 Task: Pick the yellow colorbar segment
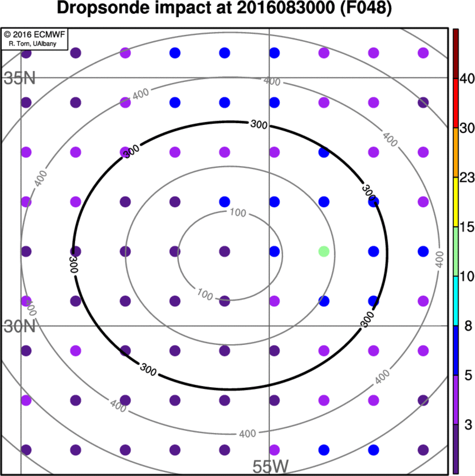(455, 202)
